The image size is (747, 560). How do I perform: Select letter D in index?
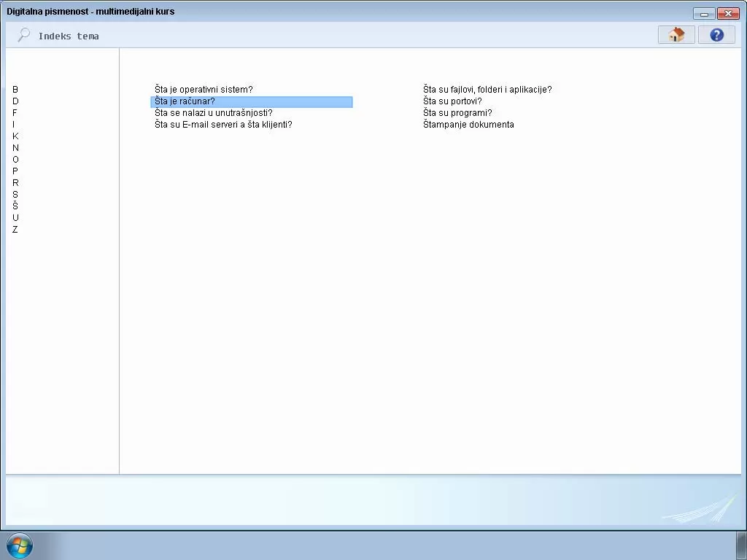click(15, 101)
